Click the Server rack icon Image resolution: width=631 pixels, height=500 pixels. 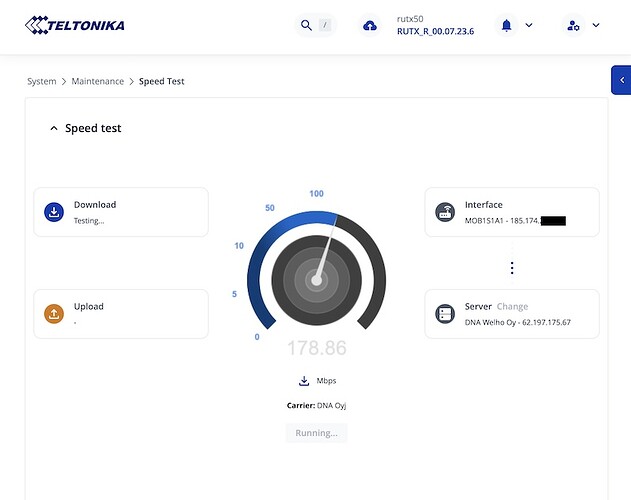(445, 314)
